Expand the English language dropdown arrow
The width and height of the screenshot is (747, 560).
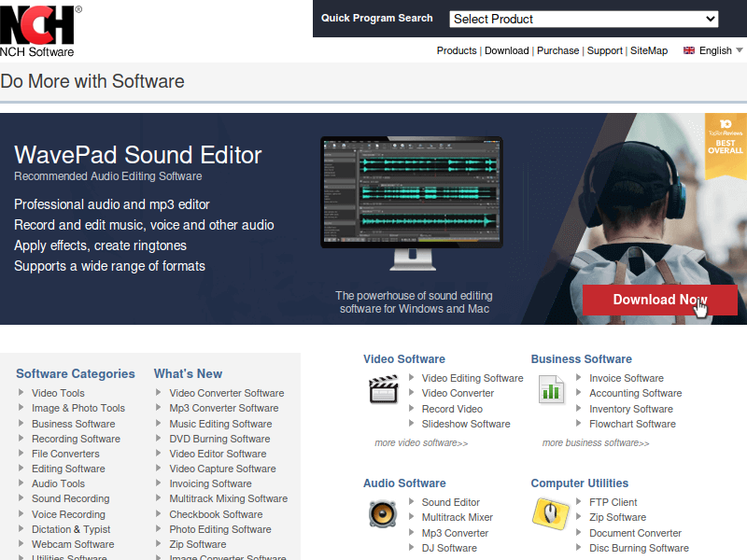(x=740, y=50)
